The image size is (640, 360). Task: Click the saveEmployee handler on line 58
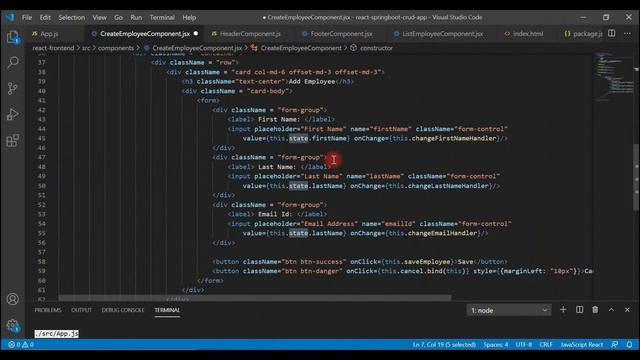pos(429,262)
